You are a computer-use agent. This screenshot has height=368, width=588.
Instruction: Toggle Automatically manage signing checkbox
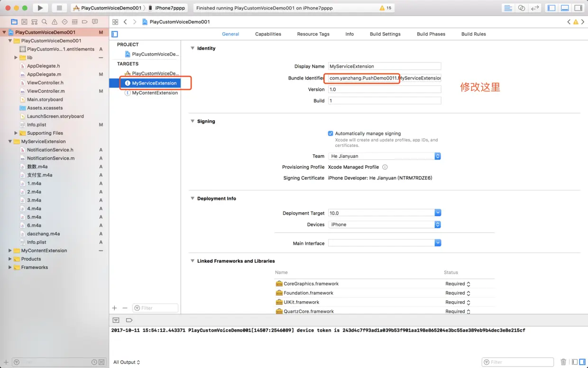pos(331,134)
